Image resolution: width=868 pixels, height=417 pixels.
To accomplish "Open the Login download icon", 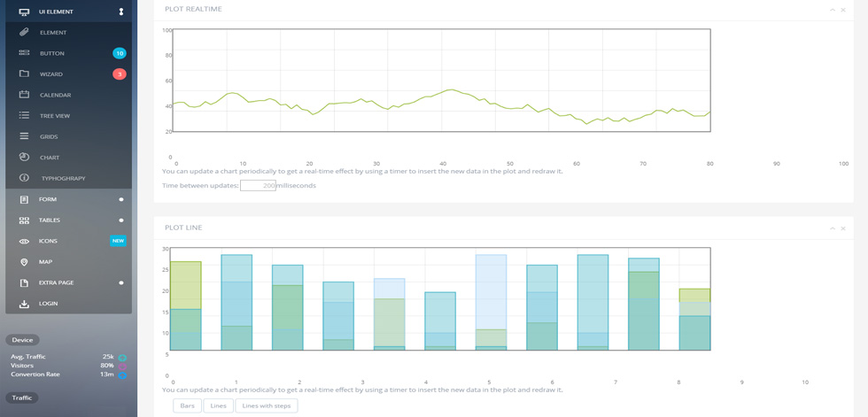I will tap(24, 304).
